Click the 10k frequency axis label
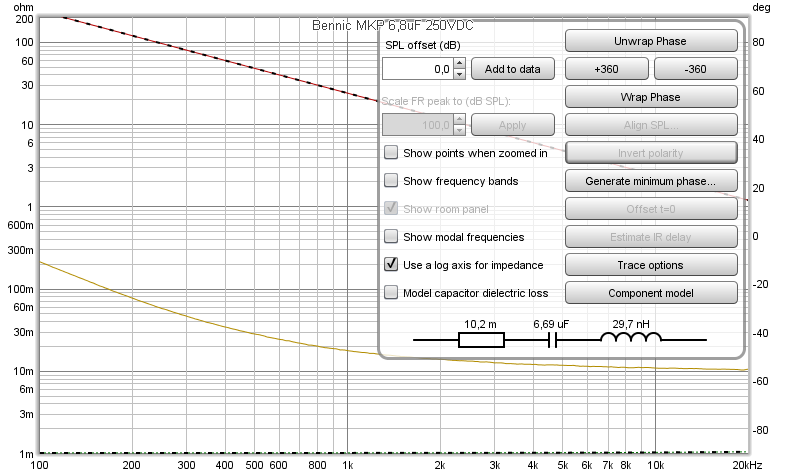The width and height of the screenshot is (800, 476). pyautogui.click(x=656, y=465)
